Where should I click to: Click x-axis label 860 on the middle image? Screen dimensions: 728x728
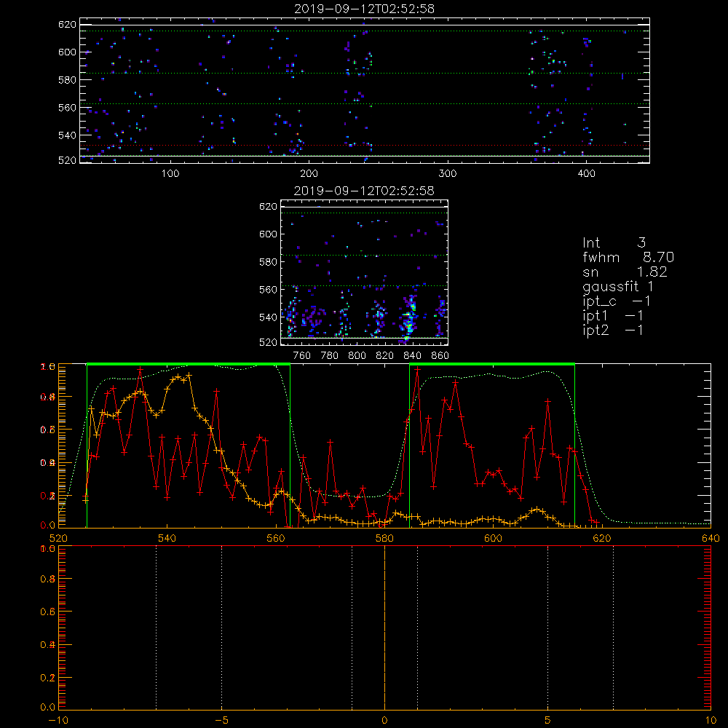(x=440, y=356)
